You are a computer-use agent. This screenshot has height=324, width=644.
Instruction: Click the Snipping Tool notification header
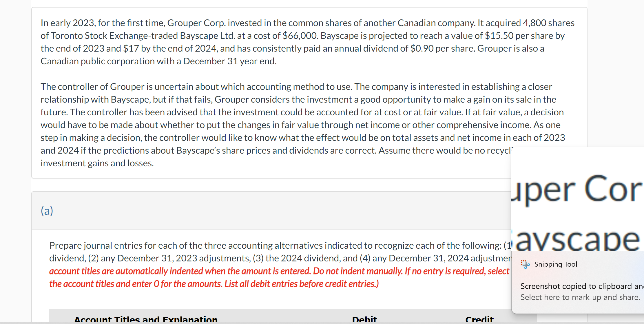555,264
